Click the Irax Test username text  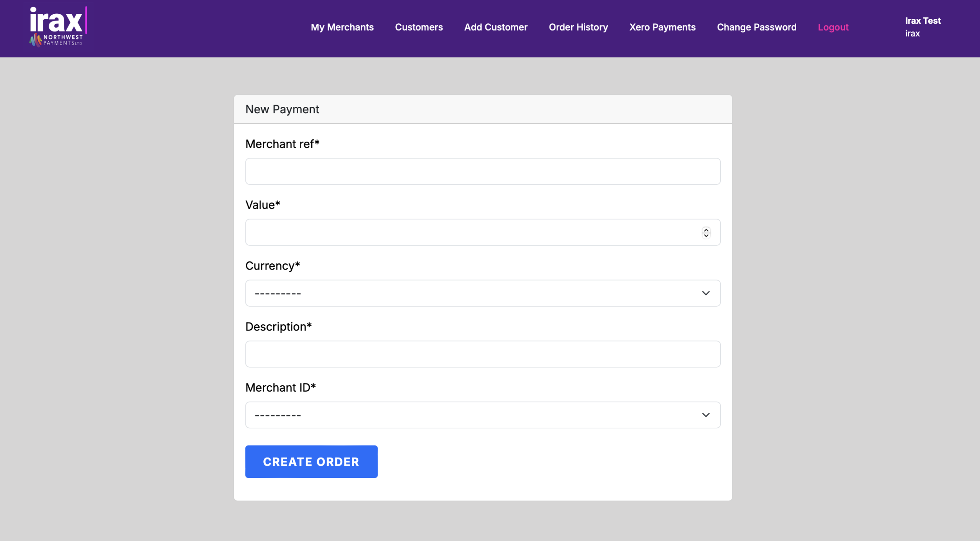[923, 21]
